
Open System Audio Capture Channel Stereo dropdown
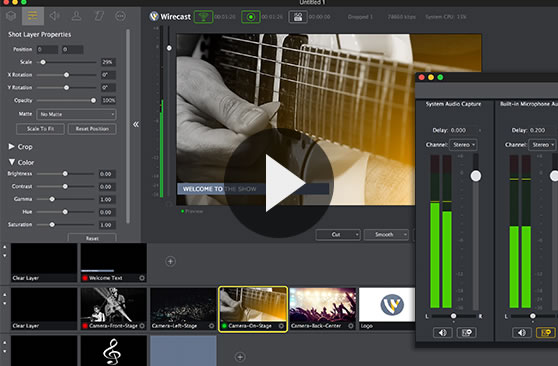tap(464, 145)
